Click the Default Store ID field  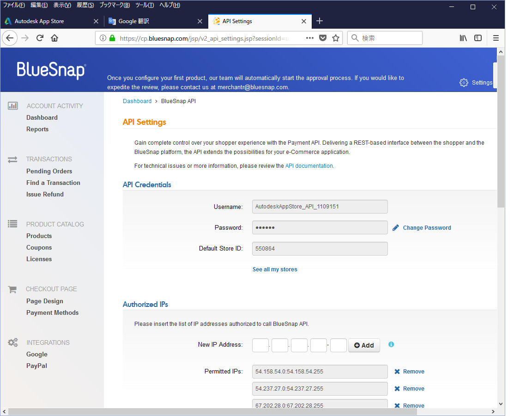click(320, 249)
